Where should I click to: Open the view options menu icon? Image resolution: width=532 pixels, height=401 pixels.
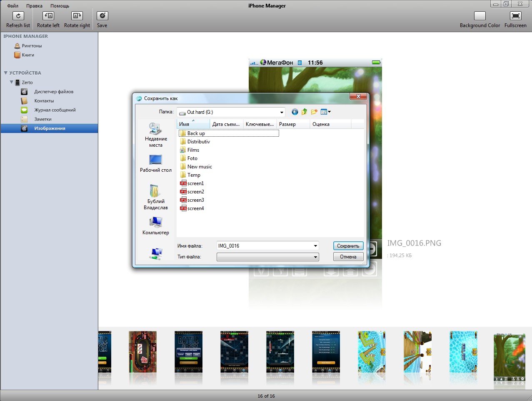coord(325,112)
